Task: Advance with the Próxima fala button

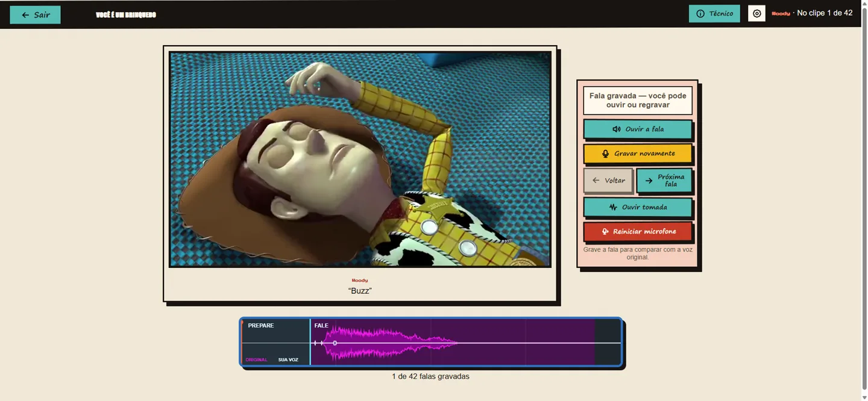Action: point(664,180)
